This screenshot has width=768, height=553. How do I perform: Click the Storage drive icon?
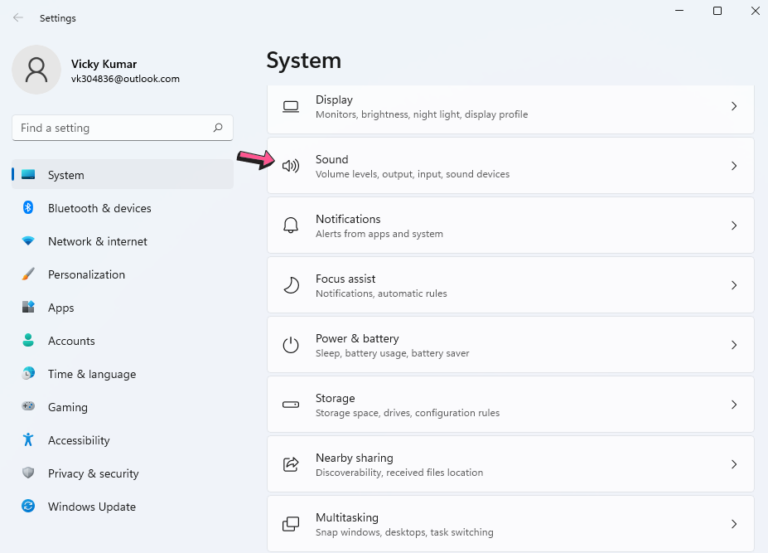tap(291, 405)
